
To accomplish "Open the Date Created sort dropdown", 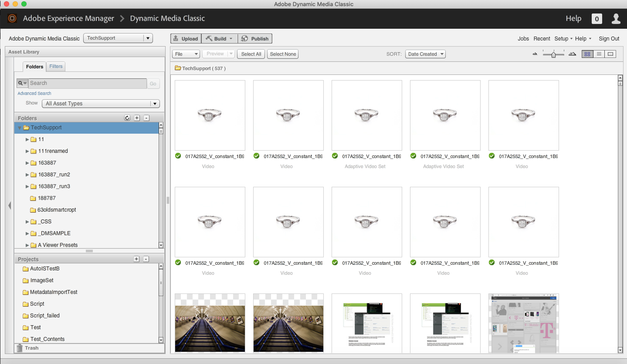I will 425,54.
